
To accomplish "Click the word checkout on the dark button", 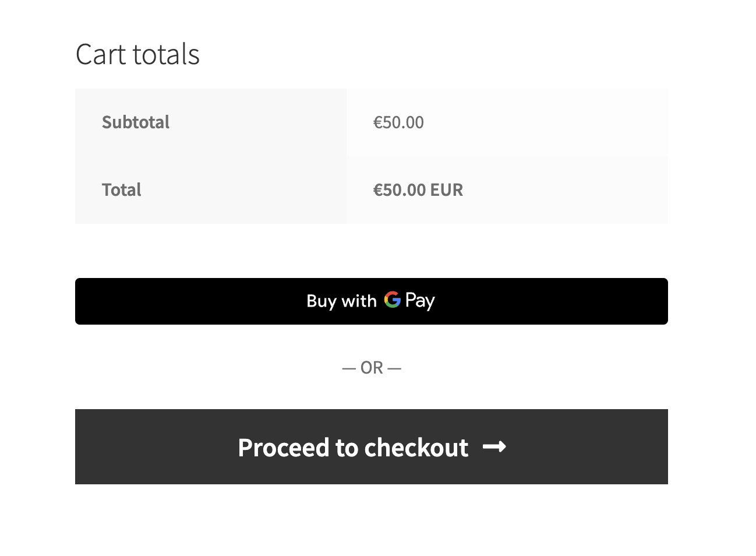I will [416, 448].
